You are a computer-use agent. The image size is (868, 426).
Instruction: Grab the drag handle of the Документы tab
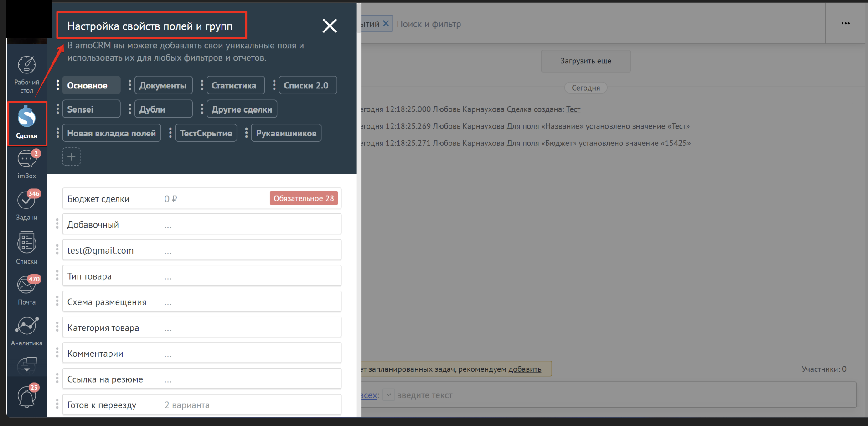point(130,85)
